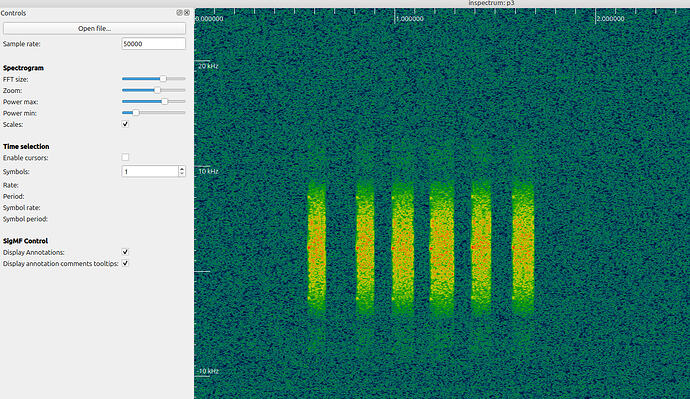Click the Time selection section heading
This screenshot has width=690, height=399.
pos(26,146)
